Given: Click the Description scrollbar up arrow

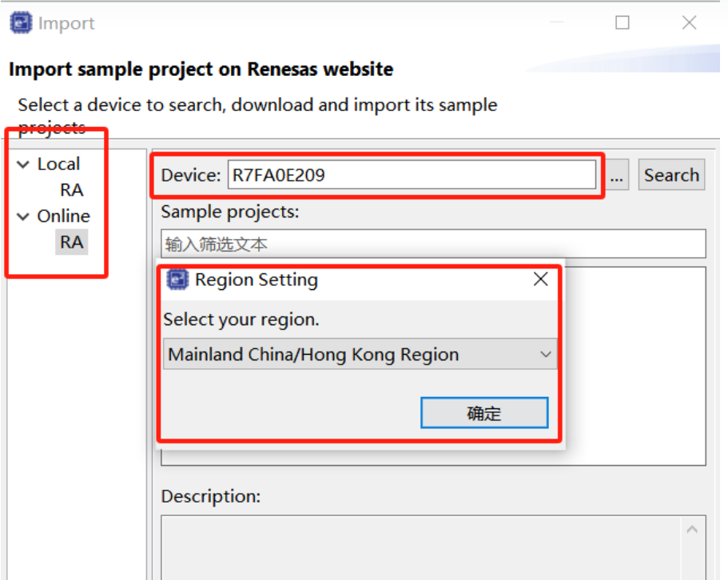Looking at the screenshot, I should tap(692, 530).
